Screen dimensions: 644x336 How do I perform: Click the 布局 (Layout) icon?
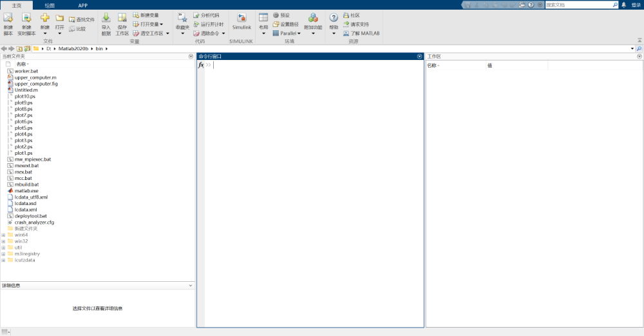point(263,17)
